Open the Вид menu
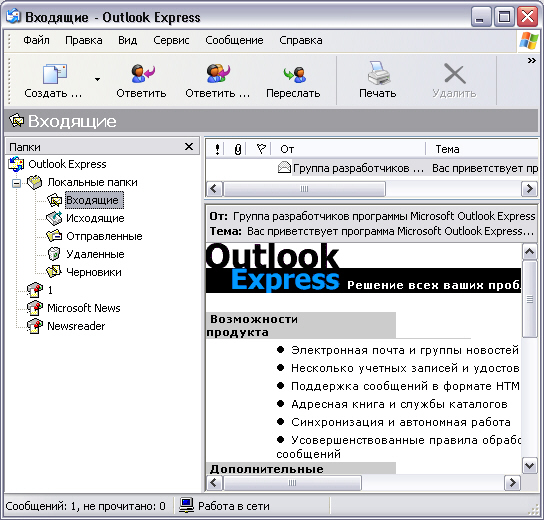Viewport: 544px width, 520px height. [x=128, y=40]
